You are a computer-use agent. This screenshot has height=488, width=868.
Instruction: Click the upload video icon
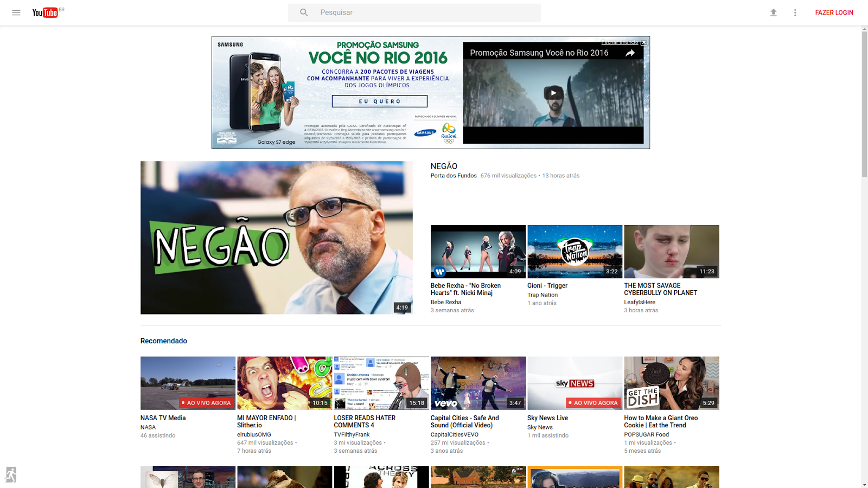pos(774,12)
